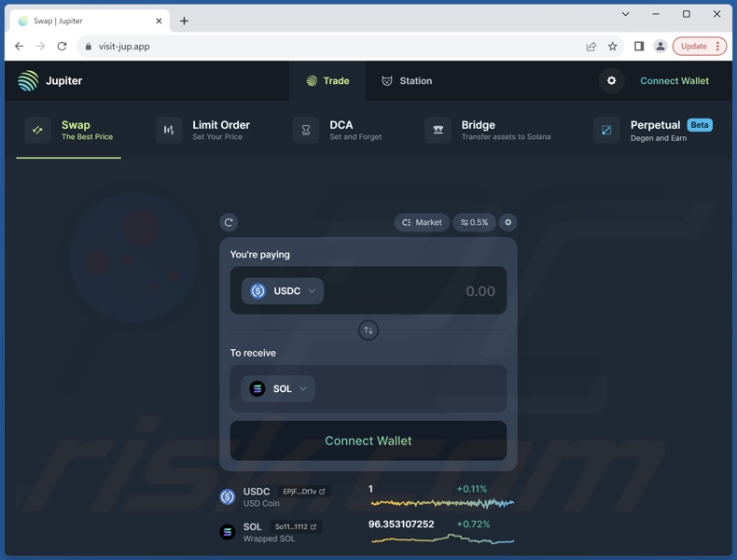Click the paying amount field 0.00

click(x=480, y=291)
